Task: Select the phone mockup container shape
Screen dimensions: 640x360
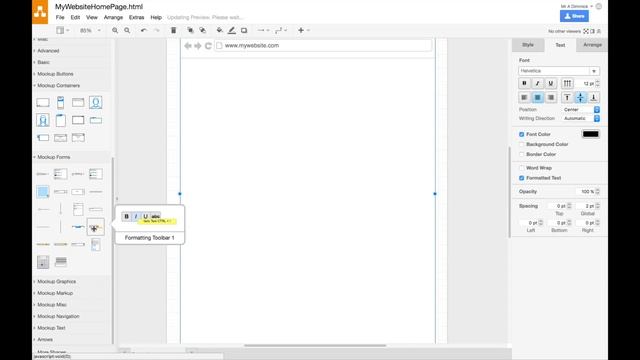Action: [60, 102]
